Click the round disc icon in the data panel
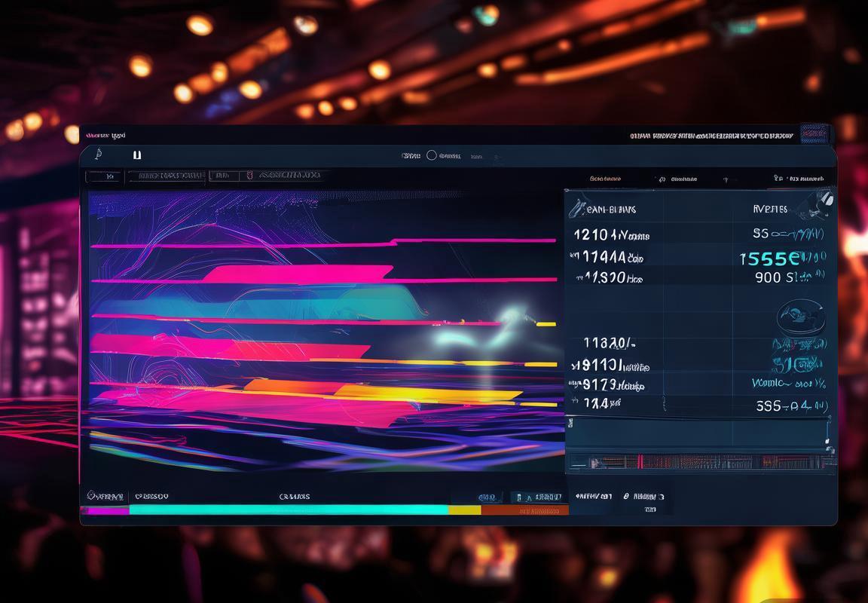The height and width of the screenshot is (603, 868). 800,314
